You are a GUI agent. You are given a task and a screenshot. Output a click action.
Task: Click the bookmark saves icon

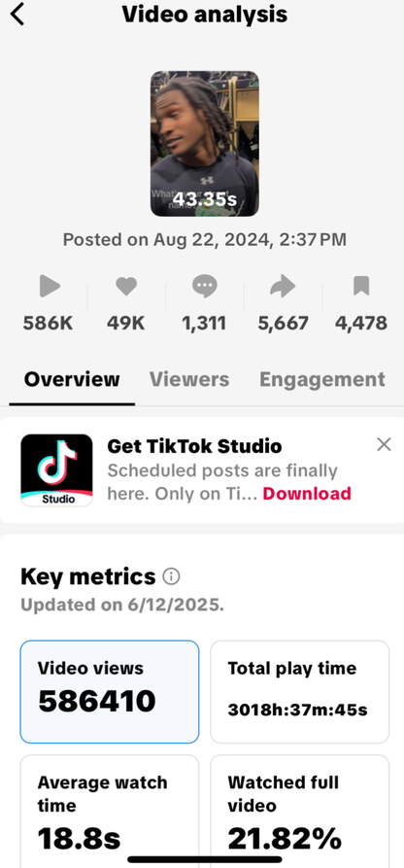click(361, 286)
